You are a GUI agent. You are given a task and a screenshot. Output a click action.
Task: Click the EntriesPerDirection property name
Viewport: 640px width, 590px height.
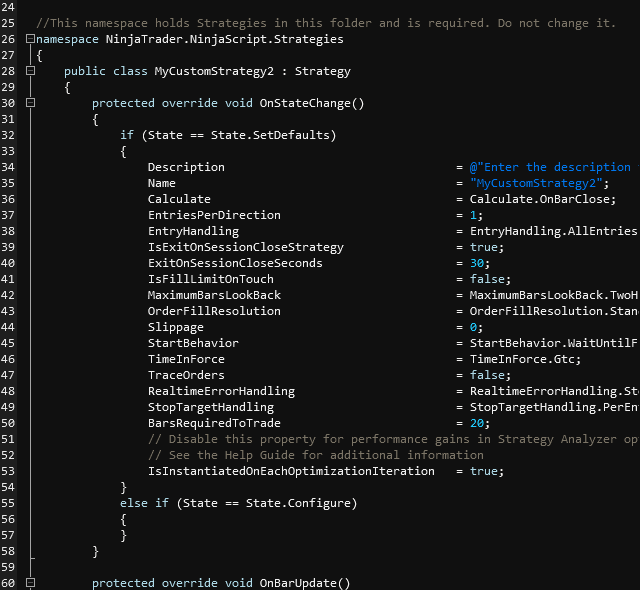[214, 215]
